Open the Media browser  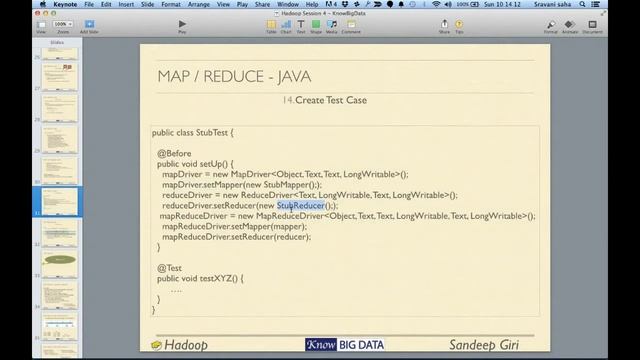coord(331,24)
